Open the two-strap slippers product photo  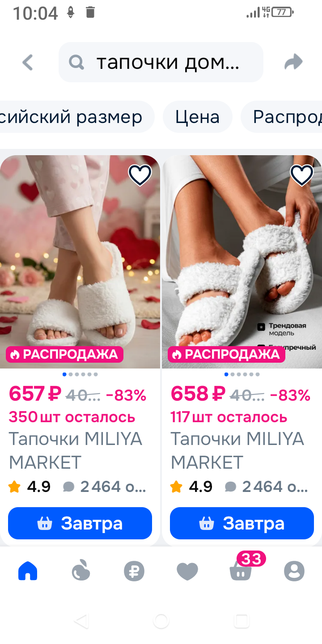(x=242, y=262)
